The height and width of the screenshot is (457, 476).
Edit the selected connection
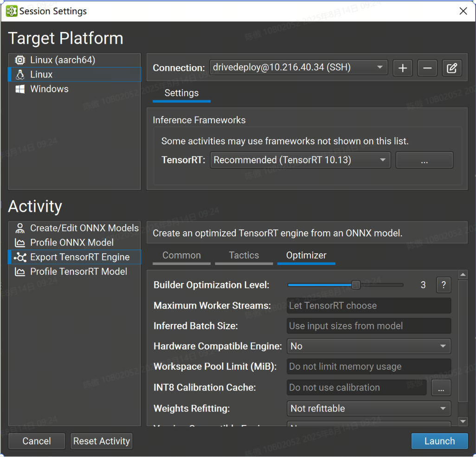point(452,68)
